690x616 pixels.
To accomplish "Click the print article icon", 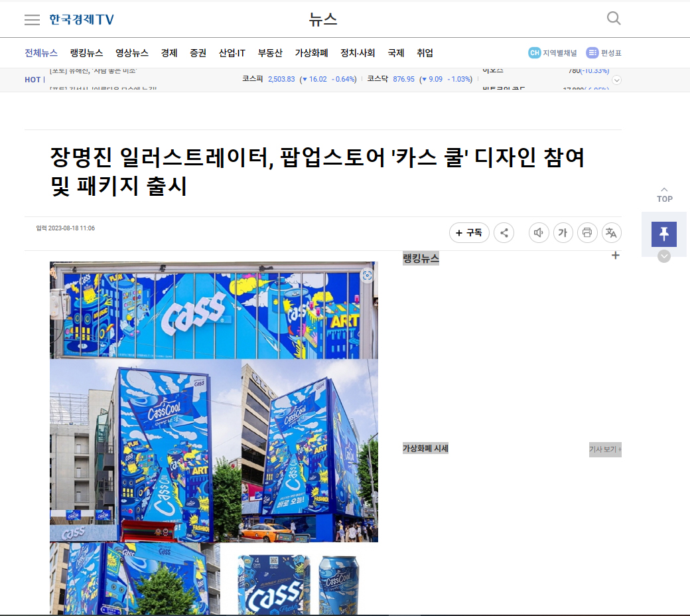I will (587, 232).
